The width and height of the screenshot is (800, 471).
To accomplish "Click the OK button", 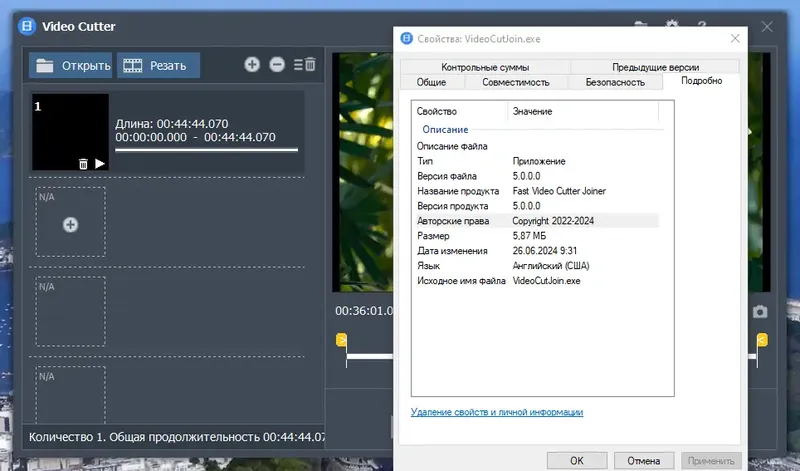I will [577, 461].
